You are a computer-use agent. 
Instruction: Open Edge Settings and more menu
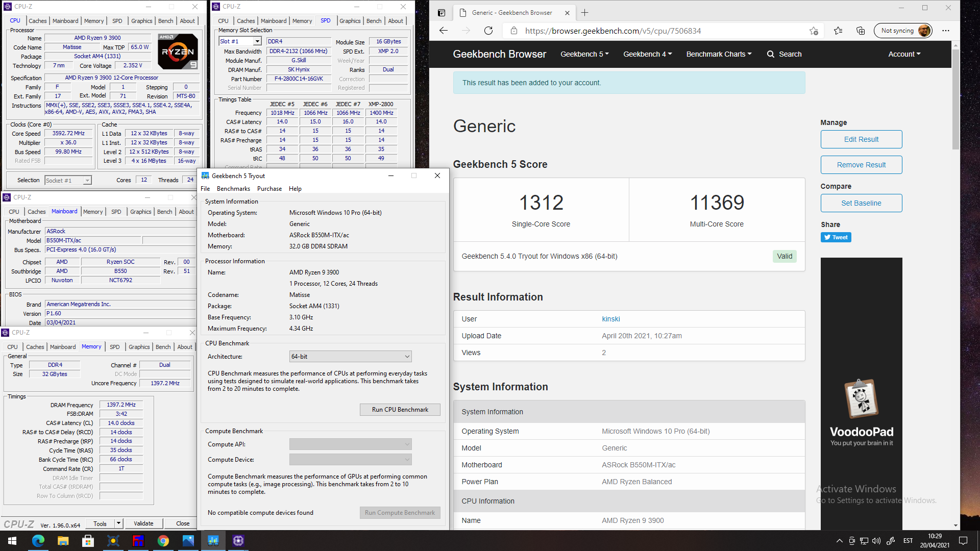tap(946, 31)
